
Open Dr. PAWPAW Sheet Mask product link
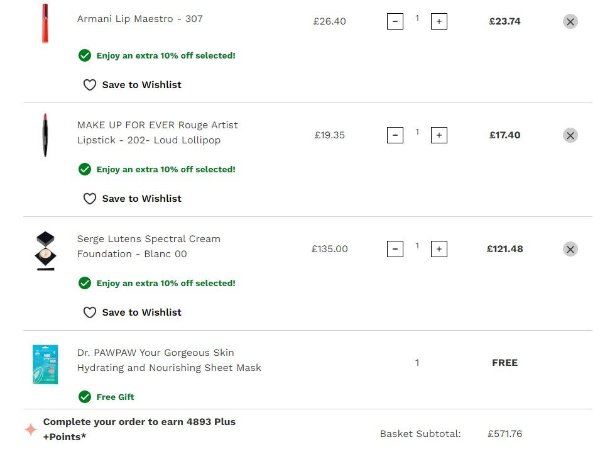[x=168, y=360]
